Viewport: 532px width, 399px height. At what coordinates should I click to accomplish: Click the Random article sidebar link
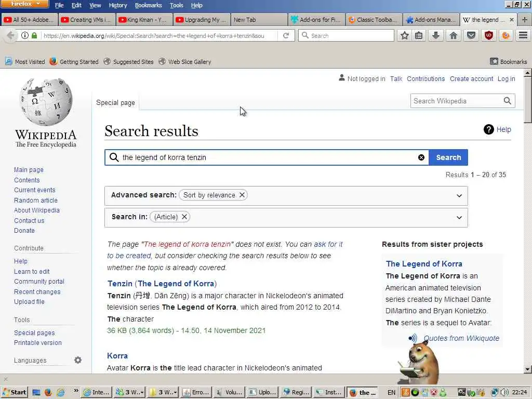36,200
